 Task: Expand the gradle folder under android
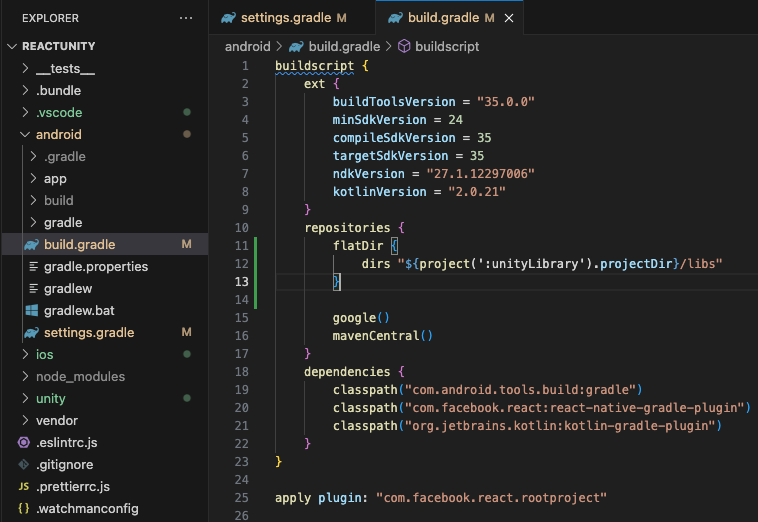33,222
